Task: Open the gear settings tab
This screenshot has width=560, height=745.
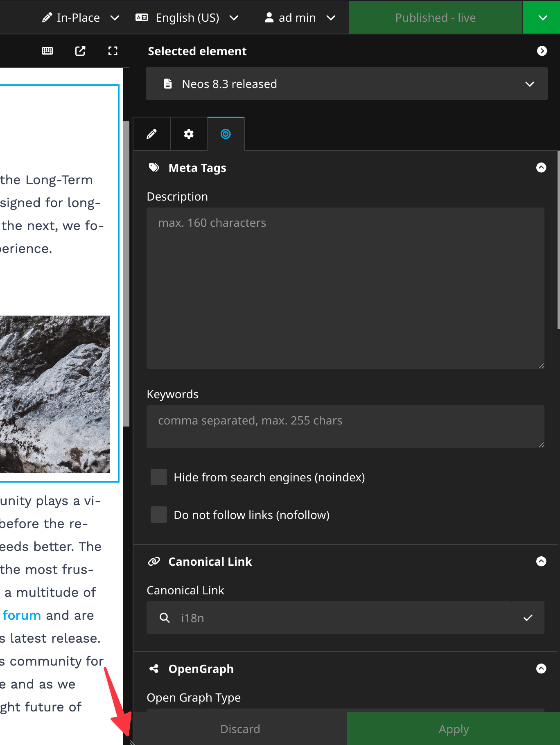Action: click(x=189, y=134)
